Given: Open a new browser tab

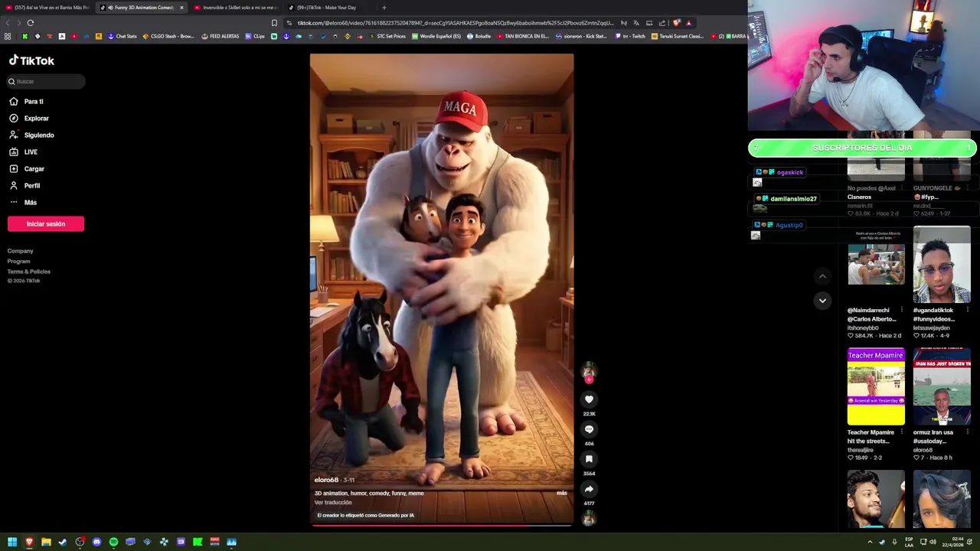Looking at the screenshot, I should [x=384, y=8].
